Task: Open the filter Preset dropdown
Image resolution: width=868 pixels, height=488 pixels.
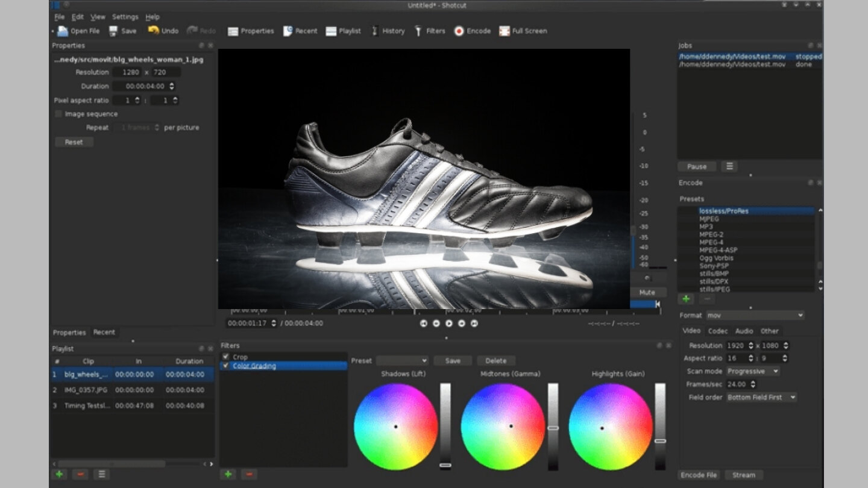Action: click(402, 361)
